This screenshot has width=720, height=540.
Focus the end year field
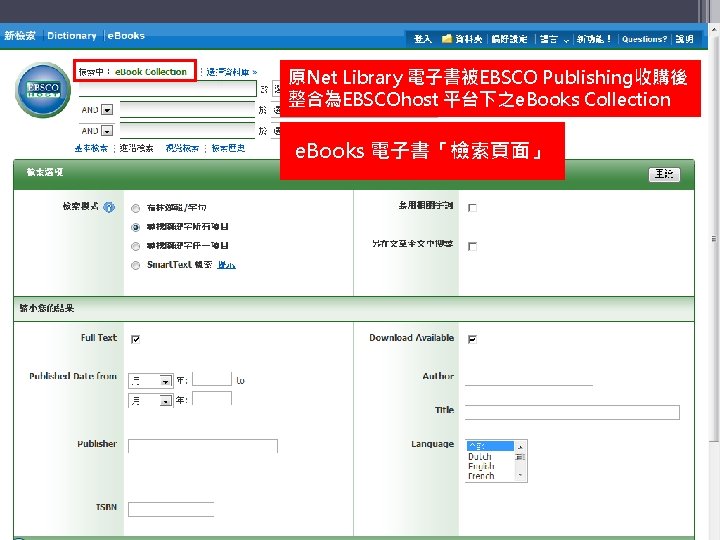pyautogui.click(x=212, y=399)
